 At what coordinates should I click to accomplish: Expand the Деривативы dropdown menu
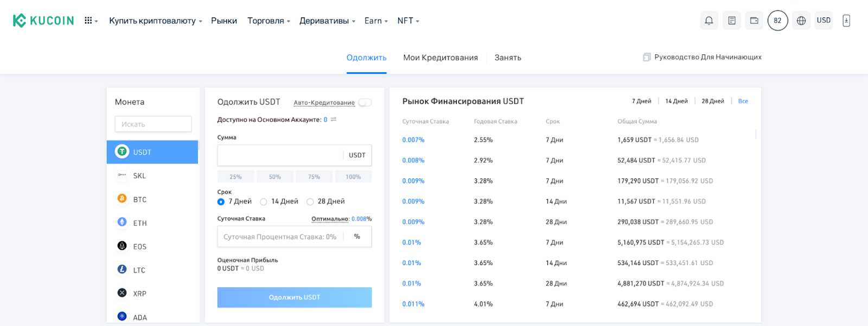coord(327,21)
